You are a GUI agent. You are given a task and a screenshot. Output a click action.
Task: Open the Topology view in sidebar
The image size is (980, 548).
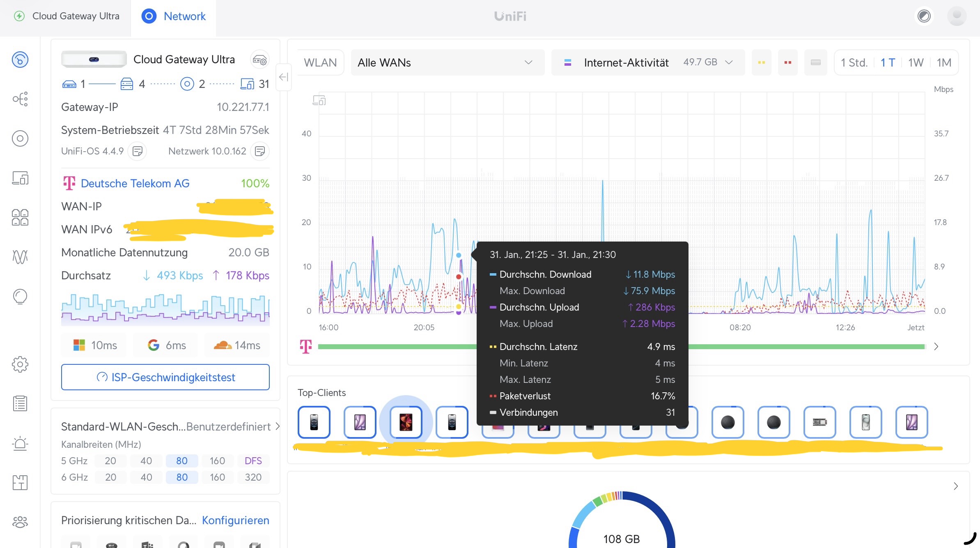point(20,99)
